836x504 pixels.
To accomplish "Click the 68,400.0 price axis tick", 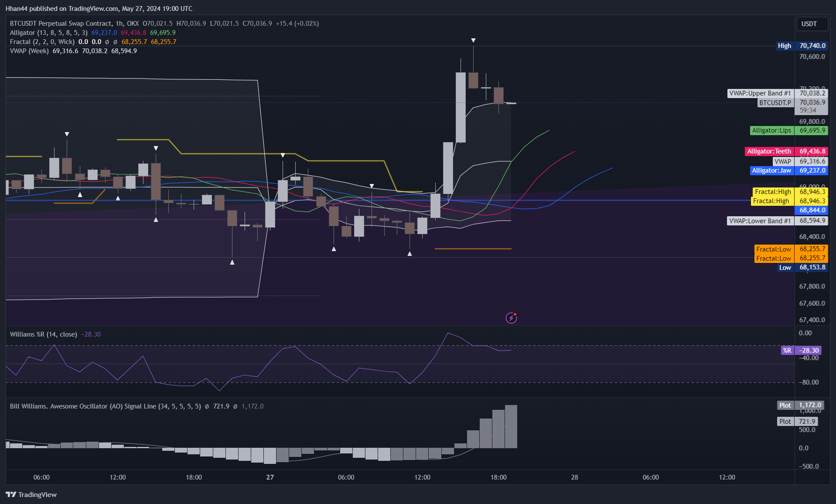I will [x=812, y=237].
